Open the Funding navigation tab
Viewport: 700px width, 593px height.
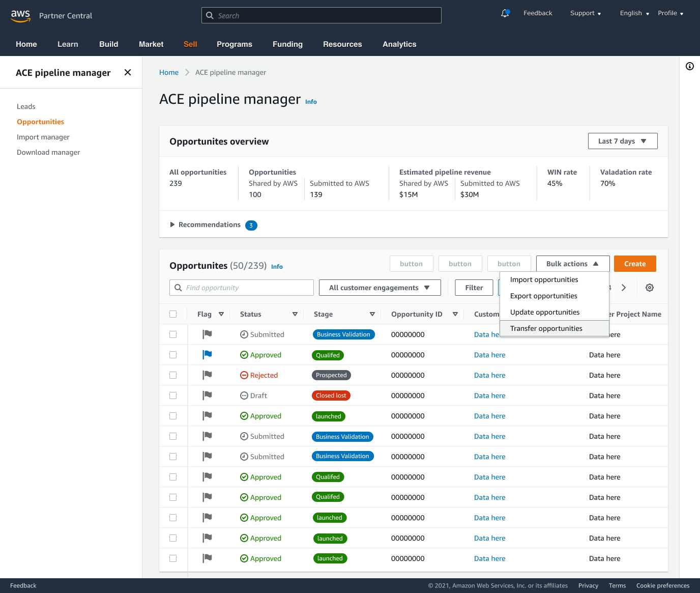pyautogui.click(x=287, y=44)
